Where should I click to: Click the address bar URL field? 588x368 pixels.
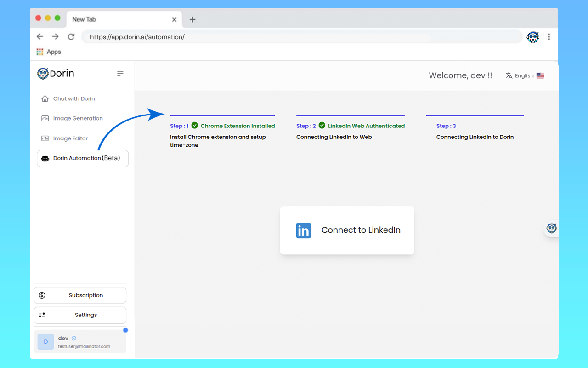click(299, 37)
